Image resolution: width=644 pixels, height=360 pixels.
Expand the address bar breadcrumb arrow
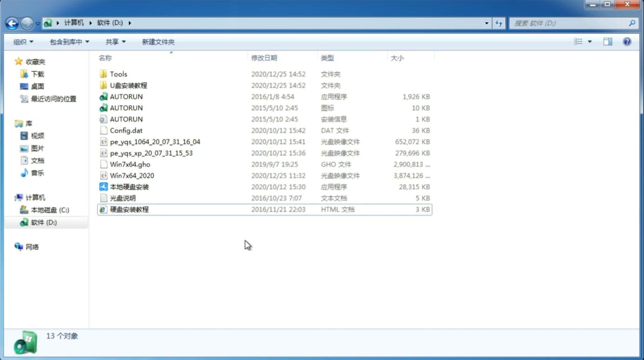pyautogui.click(x=130, y=22)
